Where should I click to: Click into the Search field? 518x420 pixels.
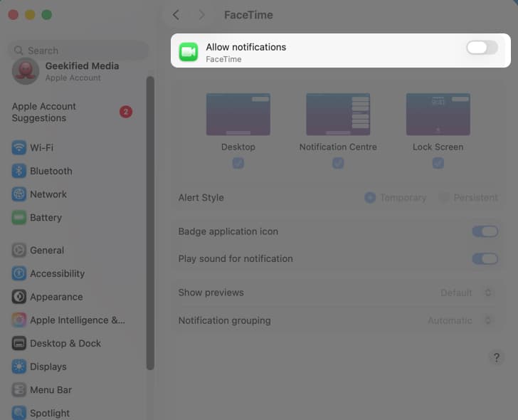(x=78, y=51)
